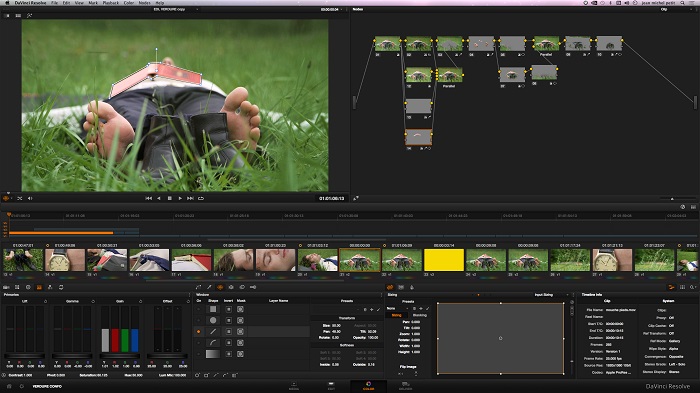Toggle off the active polygon window
The height and width of the screenshot is (393, 700).
pyautogui.click(x=199, y=332)
